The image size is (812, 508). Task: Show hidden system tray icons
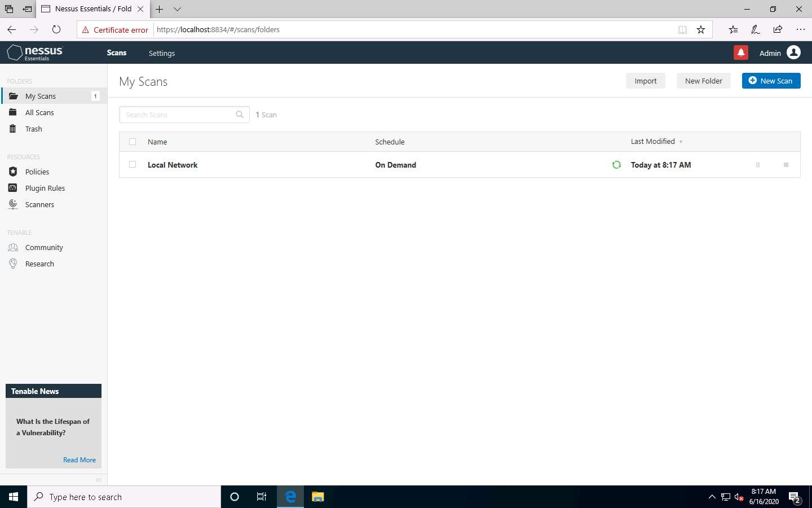point(712,497)
